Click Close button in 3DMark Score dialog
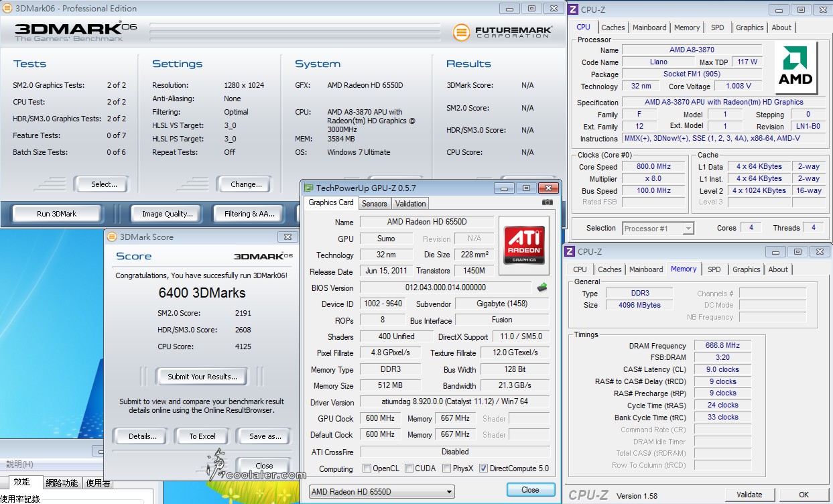Screen dimensions: 833x504 coord(264,466)
